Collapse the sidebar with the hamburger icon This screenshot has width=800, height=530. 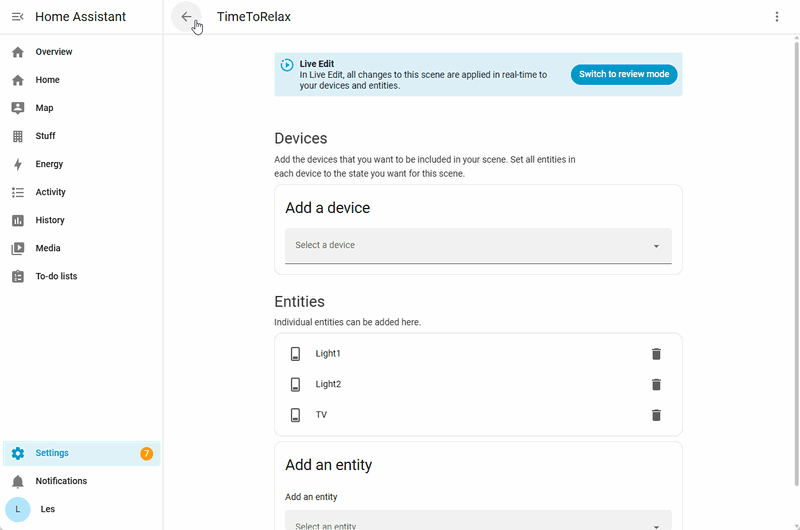tap(18, 17)
